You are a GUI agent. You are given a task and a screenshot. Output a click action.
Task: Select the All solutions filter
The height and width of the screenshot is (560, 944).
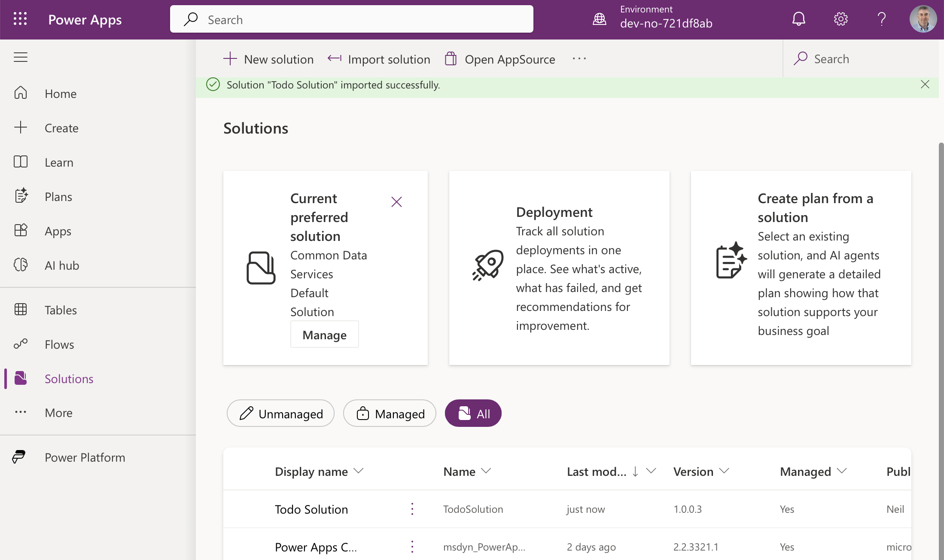[473, 413]
